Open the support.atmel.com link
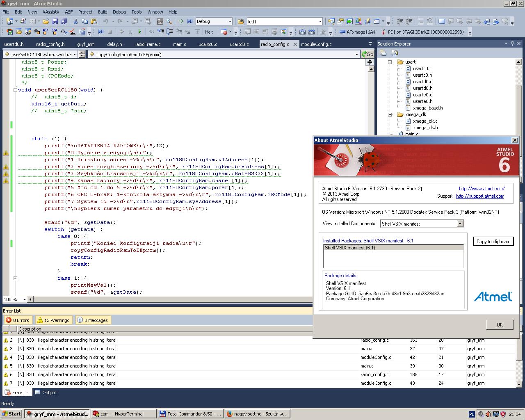The image size is (525, 420). point(480,196)
